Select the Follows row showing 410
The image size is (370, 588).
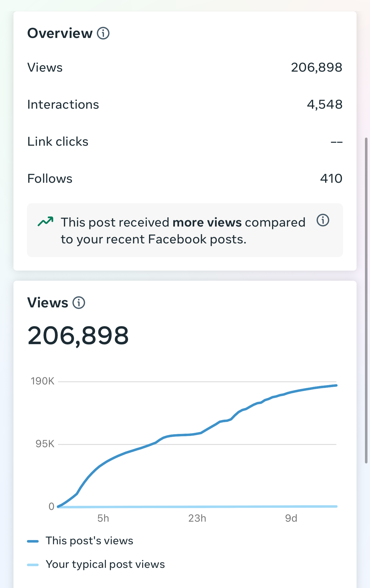[185, 179]
